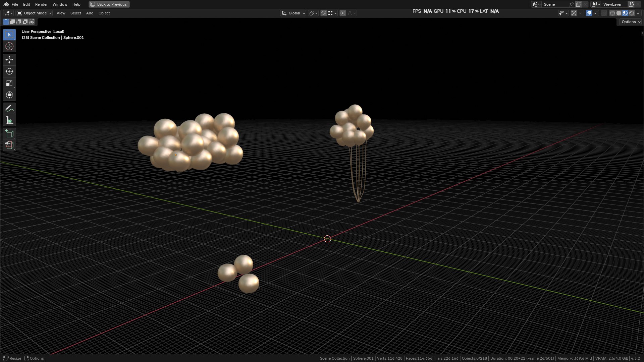The height and width of the screenshot is (362, 644).
Task: Open the Window menu
Action: tap(60, 4)
